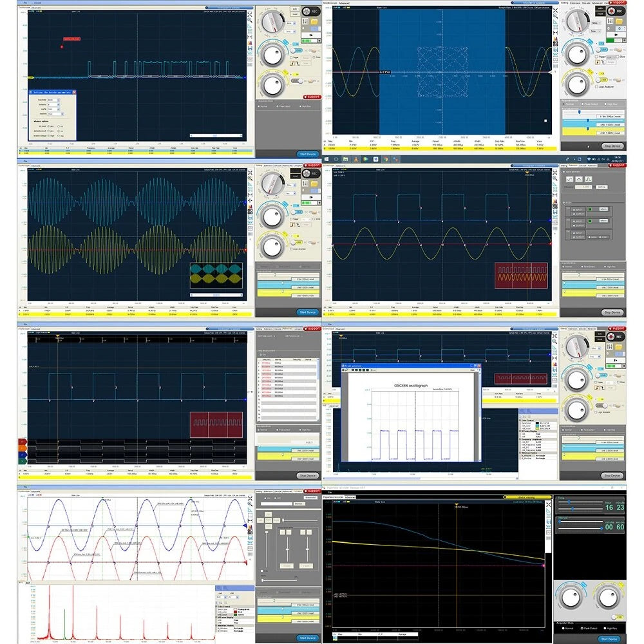This screenshot has height=644, width=644.
Task: Click the REC record button in top-right panel
Action: point(616,11)
